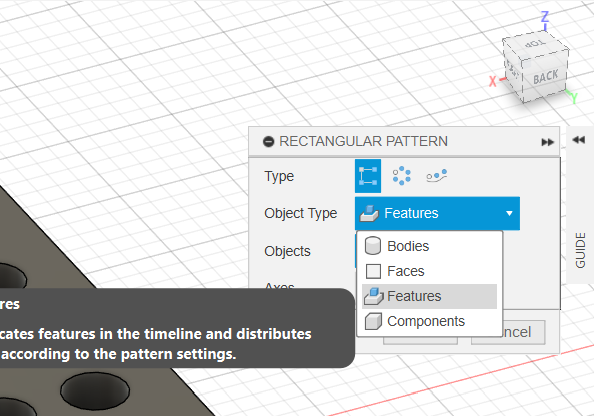Expand the dialog using double right arrows
The image size is (594, 416).
click(x=547, y=142)
